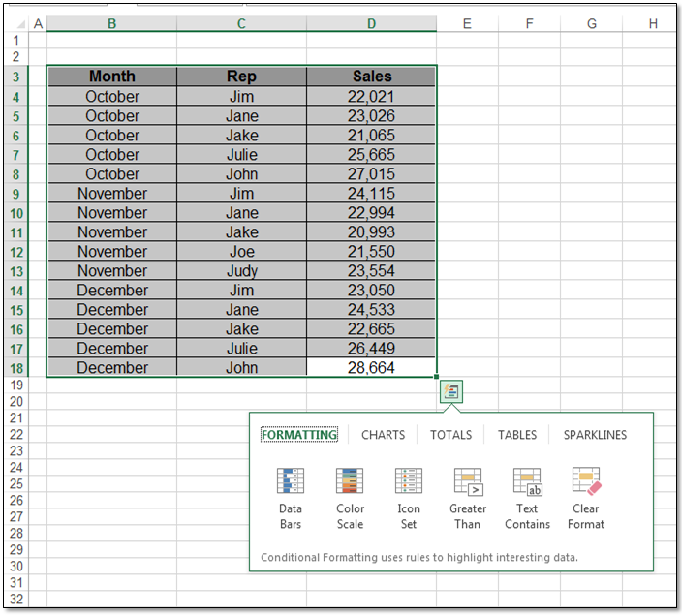682x616 pixels.
Task: Select cell with sales 22,665
Action: 371,328
